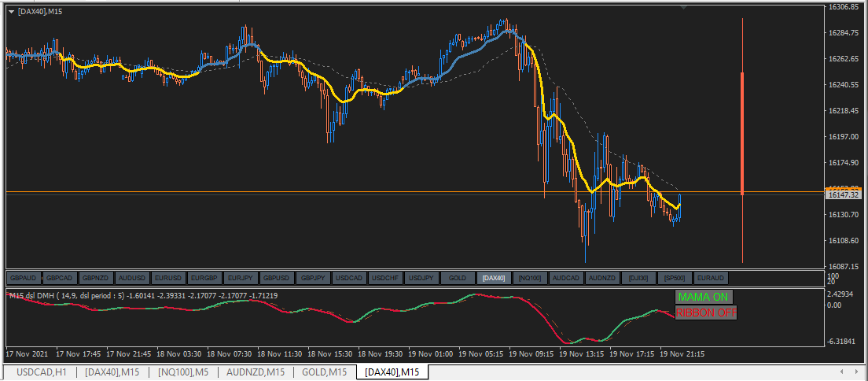This screenshot has height=381, width=868.
Task: Click the 16306.85 price scale label
Action: tap(843, 7)
